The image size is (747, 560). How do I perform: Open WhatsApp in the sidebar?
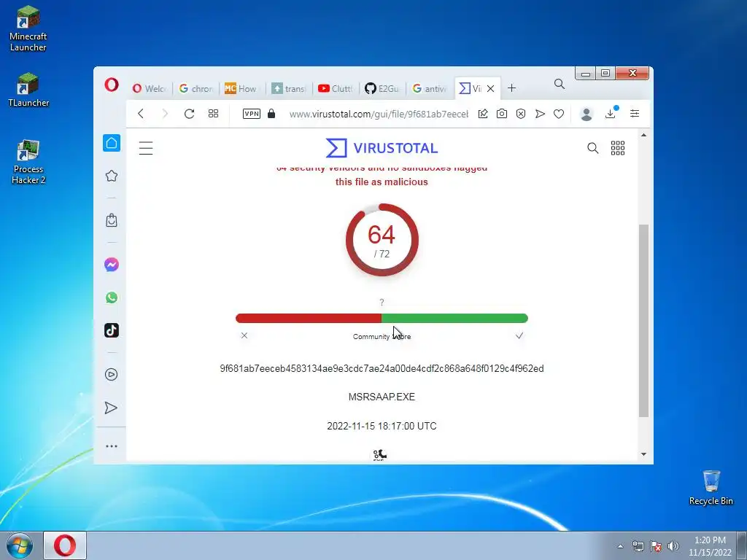coord(112,297)
